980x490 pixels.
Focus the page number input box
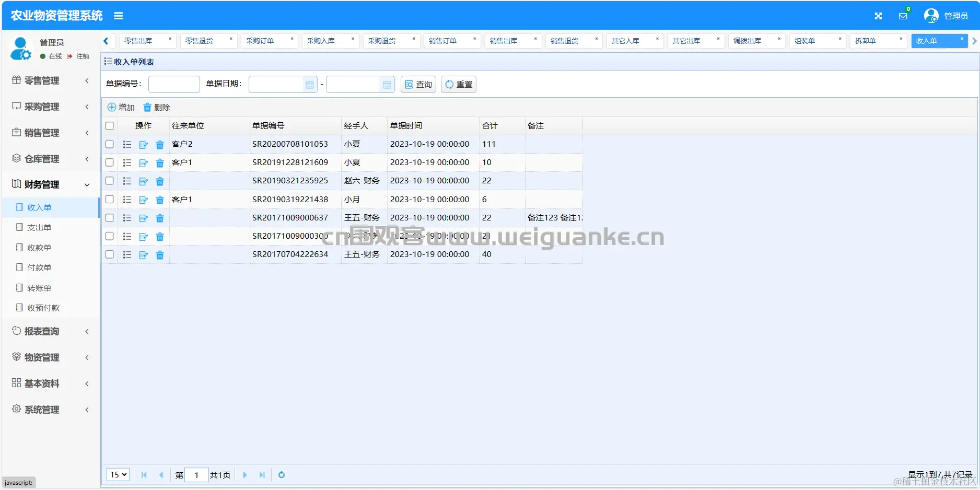197,475
